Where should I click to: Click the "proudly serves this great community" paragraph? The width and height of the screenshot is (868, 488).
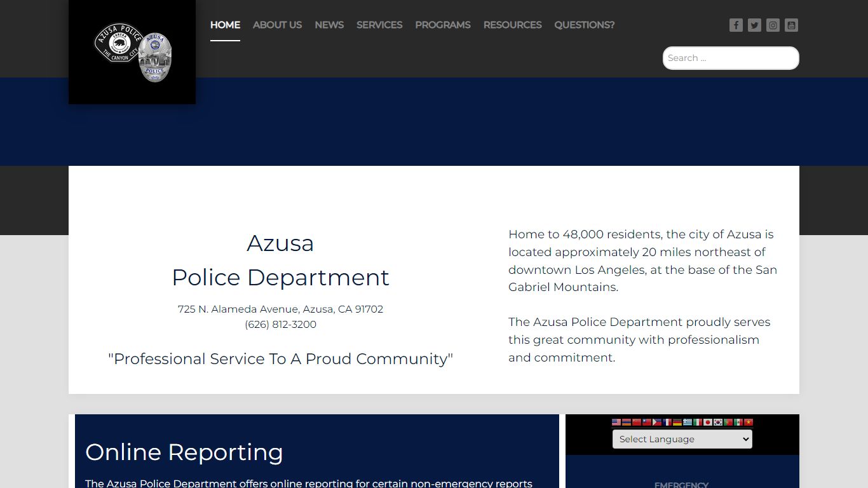coord(639,340)
